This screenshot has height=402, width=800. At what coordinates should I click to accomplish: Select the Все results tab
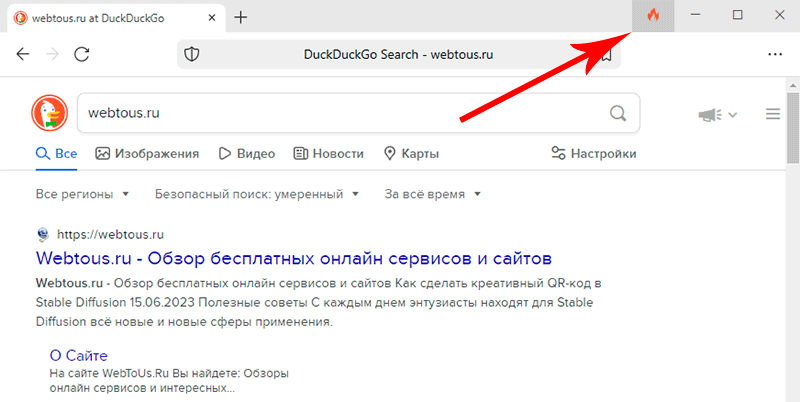[x=57, y=154]
